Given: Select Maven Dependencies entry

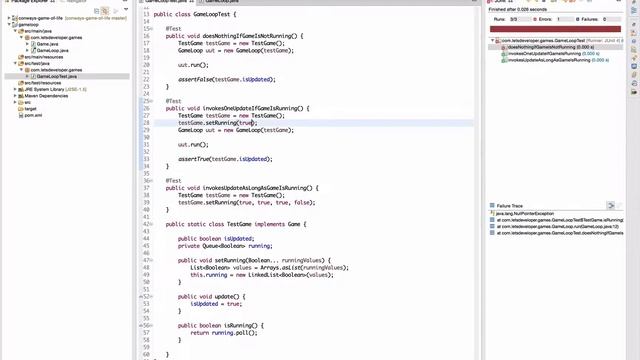Looking at the screenshot, I should [x=46, y=96].
